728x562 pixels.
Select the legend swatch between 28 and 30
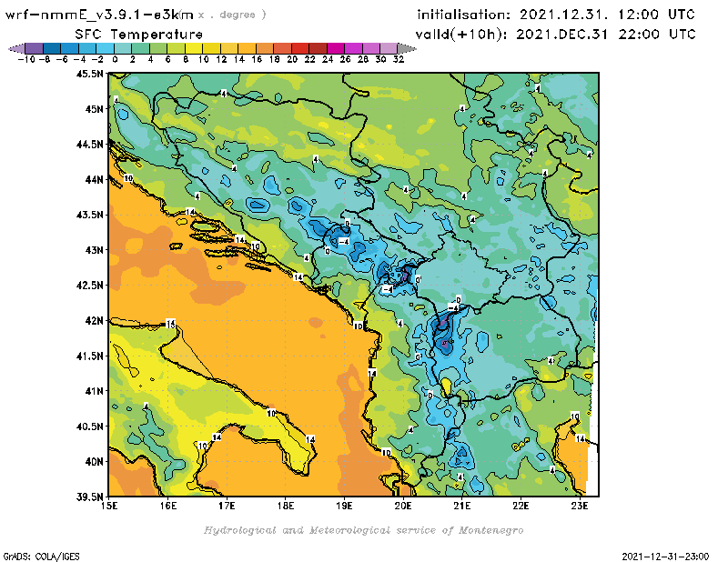coord(371,48)
